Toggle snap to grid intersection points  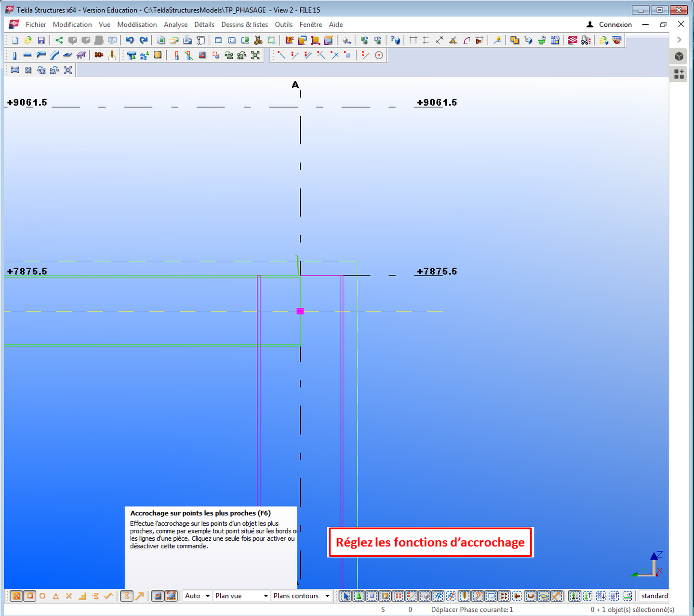pyautogui.click(x=16, y=596)
